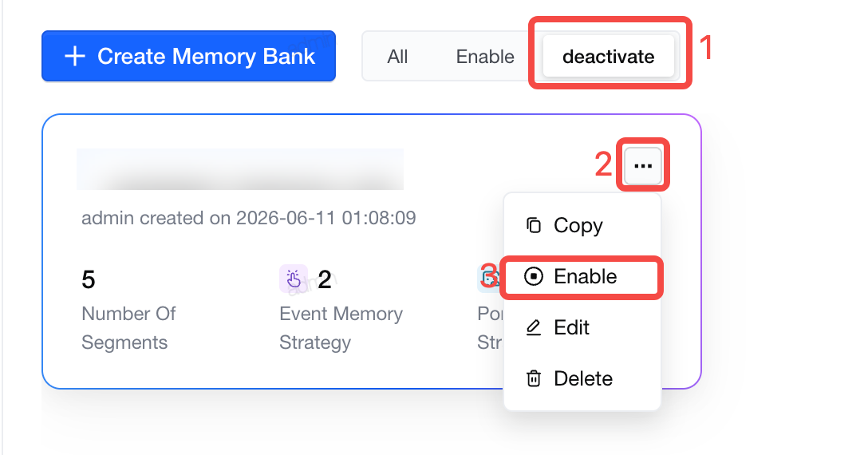Select the Enable filter tab
868x455 pixels.
[485, 57]
